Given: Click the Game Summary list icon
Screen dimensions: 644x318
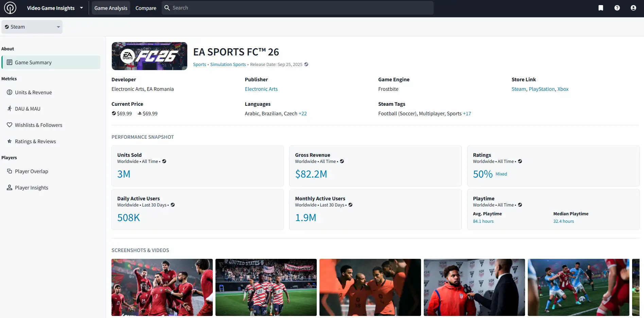Looking at the screenshot, I should (x=10, y=62).
